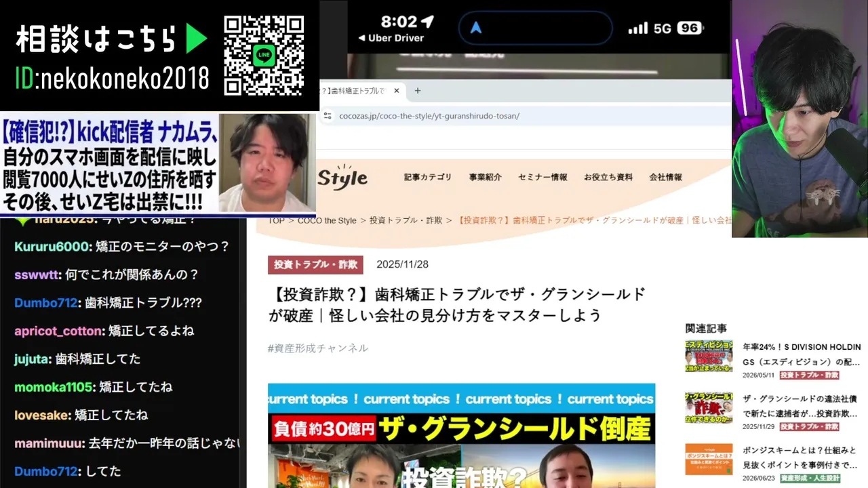Image resolution: width=868 pixels, height=488 pixels.
Task: Click the green arrow after 相談はこちら
Action: pos(197,40)
